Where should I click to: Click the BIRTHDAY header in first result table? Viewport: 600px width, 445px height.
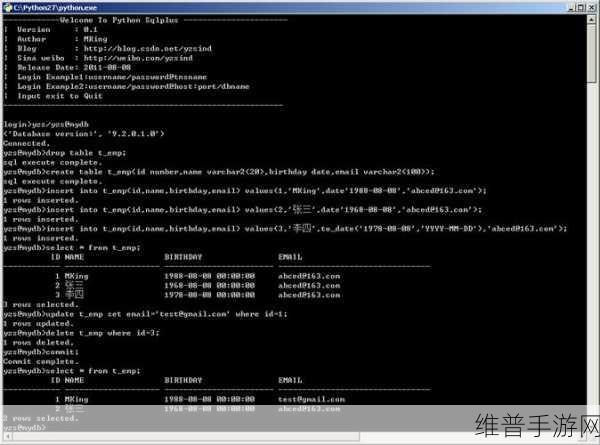(187, 256)
